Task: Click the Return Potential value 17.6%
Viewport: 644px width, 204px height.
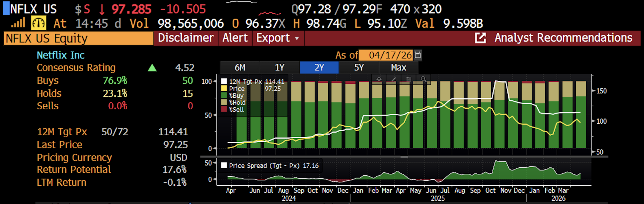Action: [175, 170]
